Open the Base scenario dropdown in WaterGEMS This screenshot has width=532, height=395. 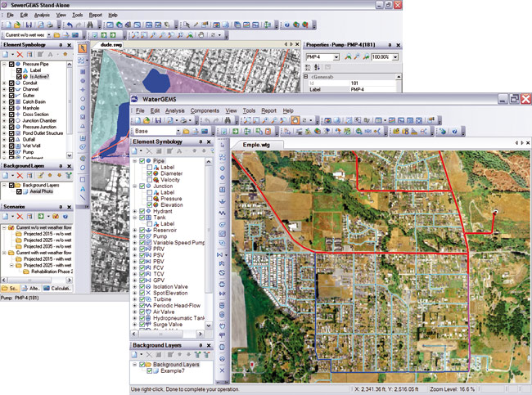(x=177, y=131)
